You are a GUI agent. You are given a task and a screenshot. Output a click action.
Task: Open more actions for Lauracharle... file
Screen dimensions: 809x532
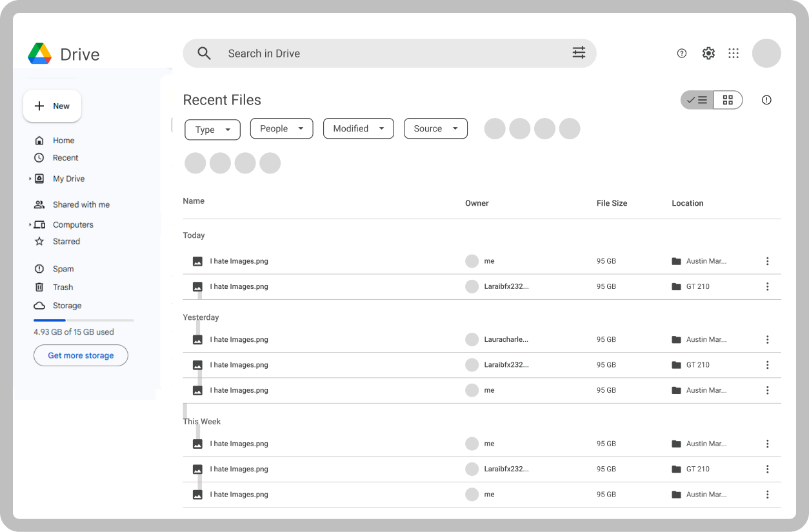tap(767, 339)
